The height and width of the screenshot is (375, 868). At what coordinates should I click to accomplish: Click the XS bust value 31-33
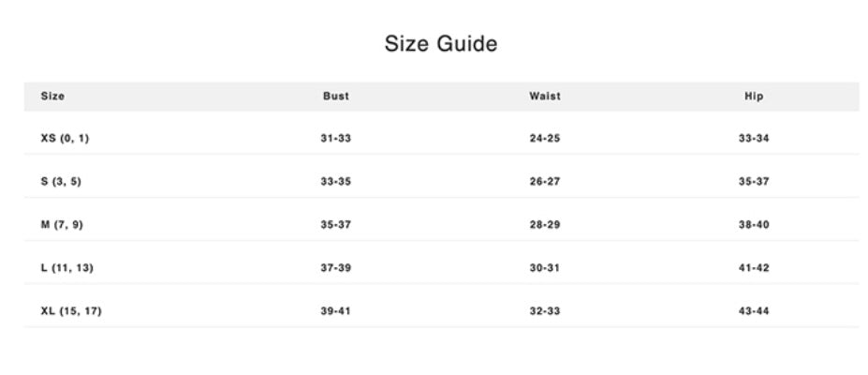[335, 139]
